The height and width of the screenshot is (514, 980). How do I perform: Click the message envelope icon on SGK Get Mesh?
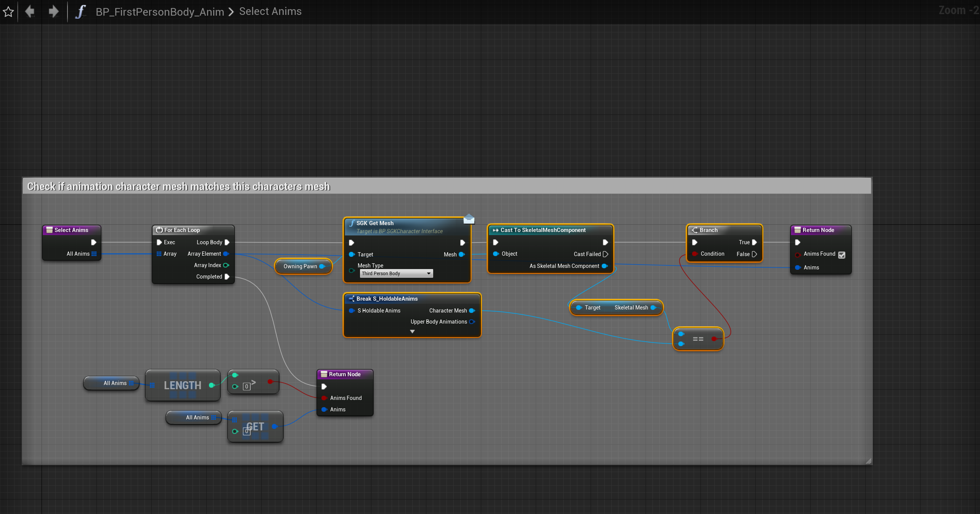click(x=469, y=219)
